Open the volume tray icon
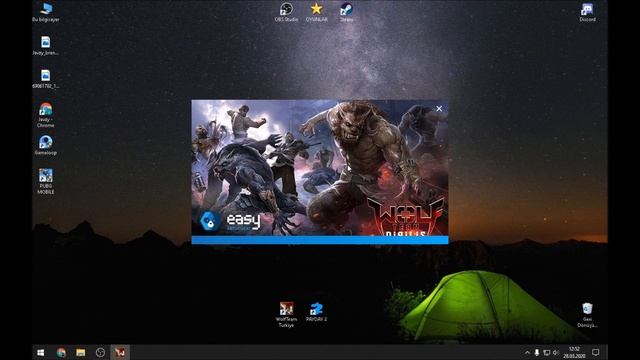The width and height of the screenshot is (640, 360). click(556, 352)
